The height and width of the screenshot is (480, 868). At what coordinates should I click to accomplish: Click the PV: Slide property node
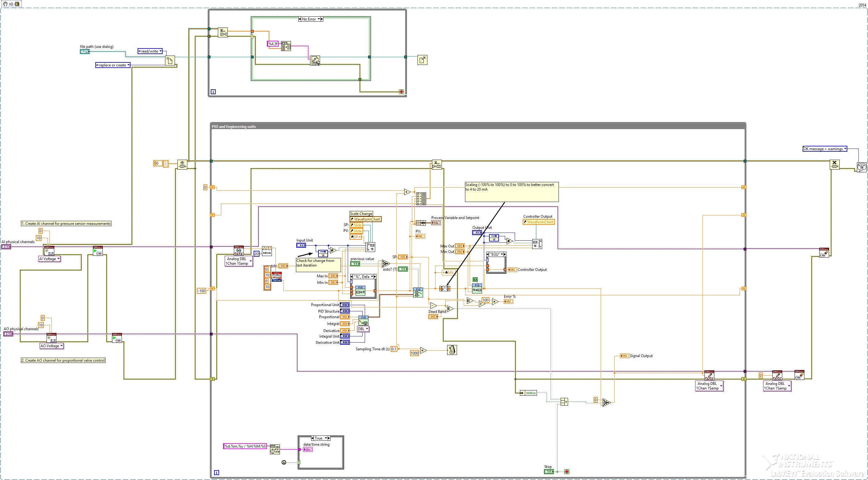pyautogui.click(x=356, y=231)
